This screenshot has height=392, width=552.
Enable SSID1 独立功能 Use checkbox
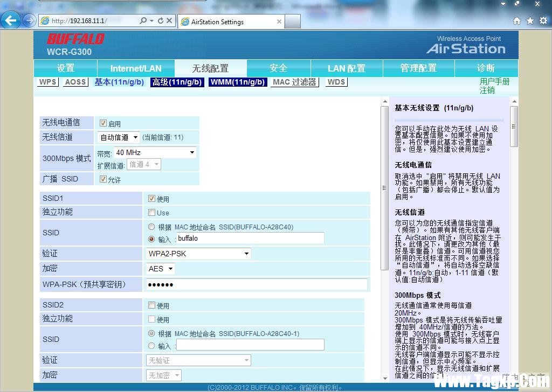click(x=151, y=212)
